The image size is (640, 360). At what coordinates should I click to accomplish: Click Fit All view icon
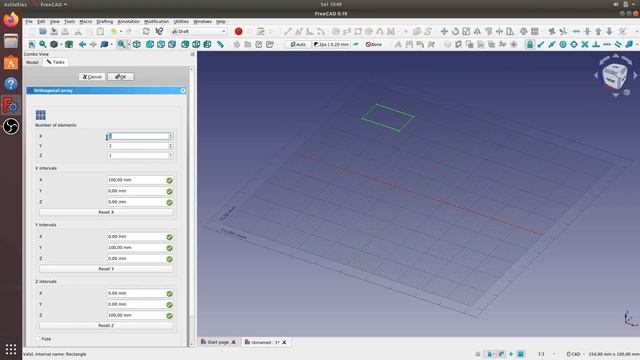pyautogui.click(x=32, y=44)
